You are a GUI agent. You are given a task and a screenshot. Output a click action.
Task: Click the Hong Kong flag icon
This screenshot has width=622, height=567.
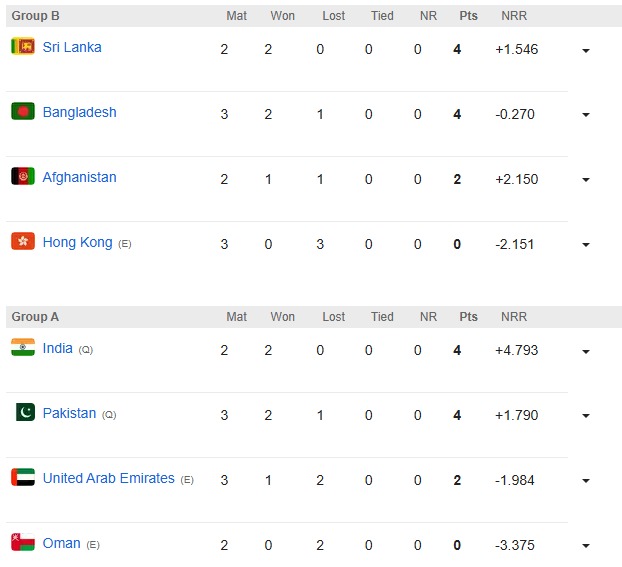pyautogui.click(x=23, y=241)
